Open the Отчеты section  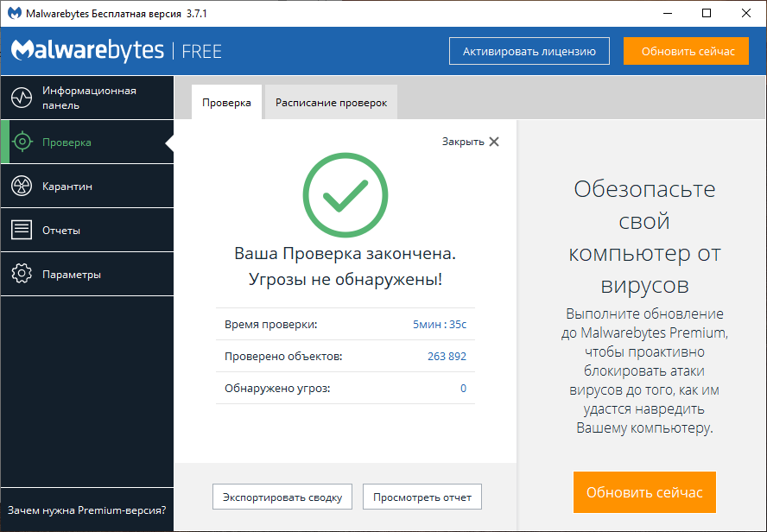[x=87, y=230]
